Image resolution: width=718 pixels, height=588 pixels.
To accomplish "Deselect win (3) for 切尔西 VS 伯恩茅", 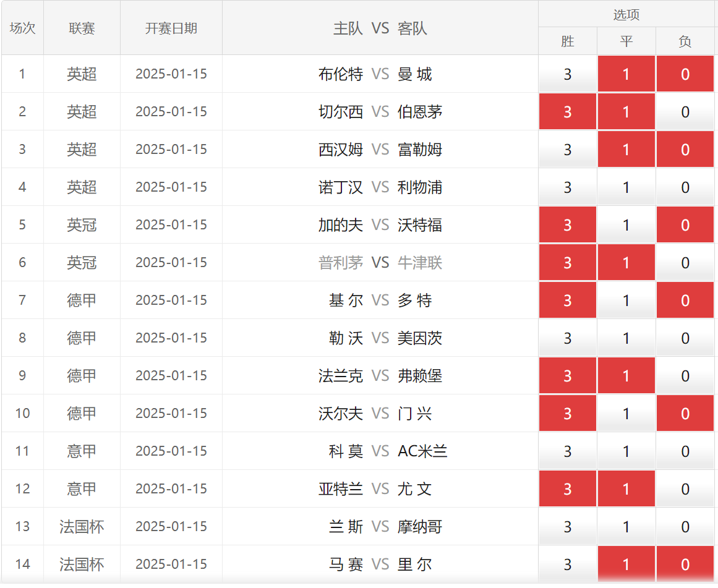I will (567, 112).
